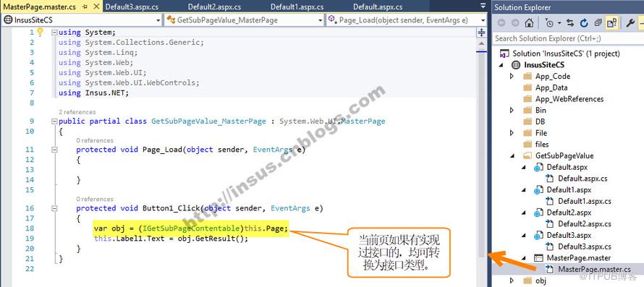Switch to the Default1.aspx.cs tab

point(297,7)
